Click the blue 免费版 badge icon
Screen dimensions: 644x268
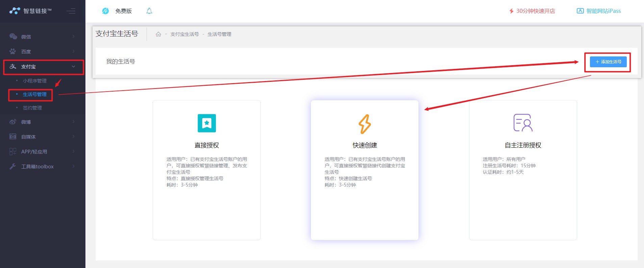[x=105, y=11]
